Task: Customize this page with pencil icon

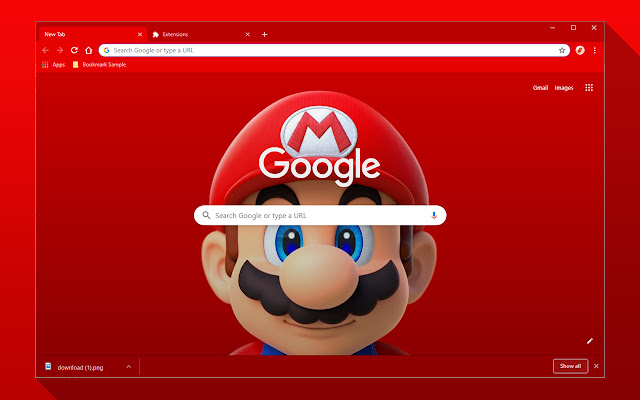Action: [590, 341]
